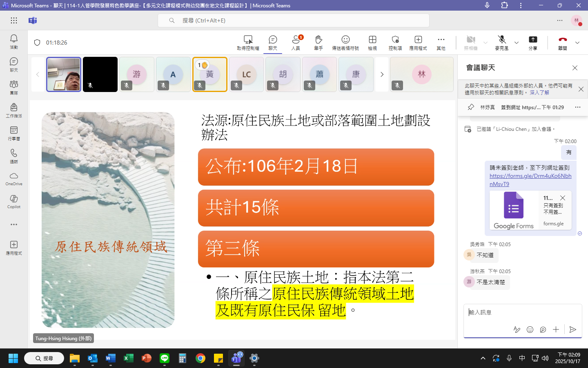This screenshot has width=588, height=368.
Task: Open Copilot in the left sidebar
Action: [14, 201]
